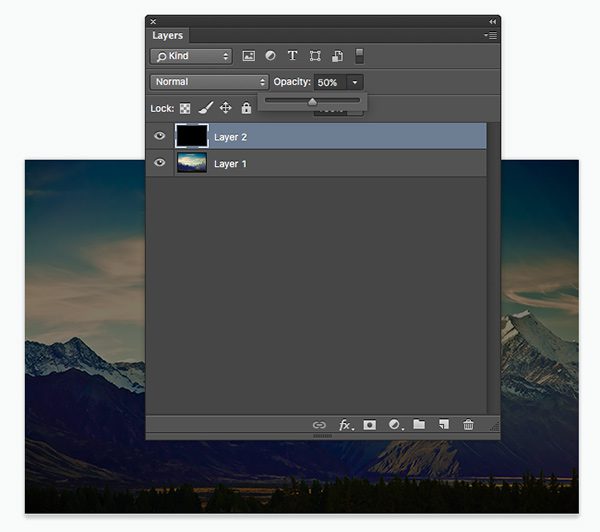Create a new layer
The image size is (600, 532).
[443, 425]
